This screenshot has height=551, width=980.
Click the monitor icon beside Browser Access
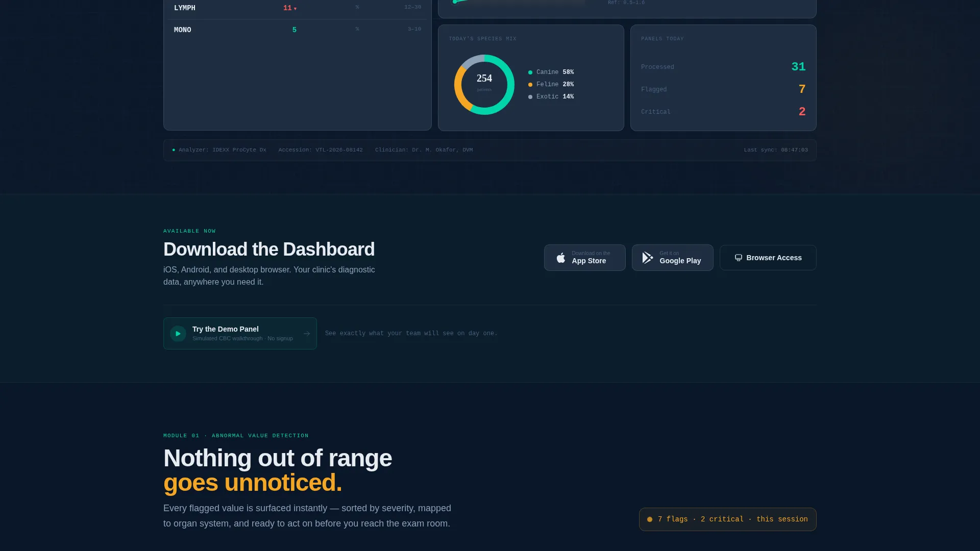pos(738,258)
